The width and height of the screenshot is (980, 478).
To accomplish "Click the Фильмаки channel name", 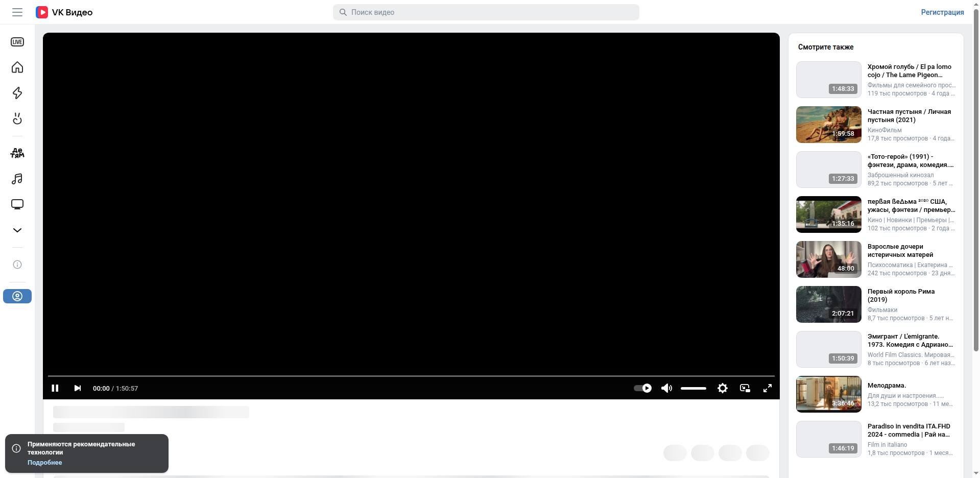I will 882,310.
